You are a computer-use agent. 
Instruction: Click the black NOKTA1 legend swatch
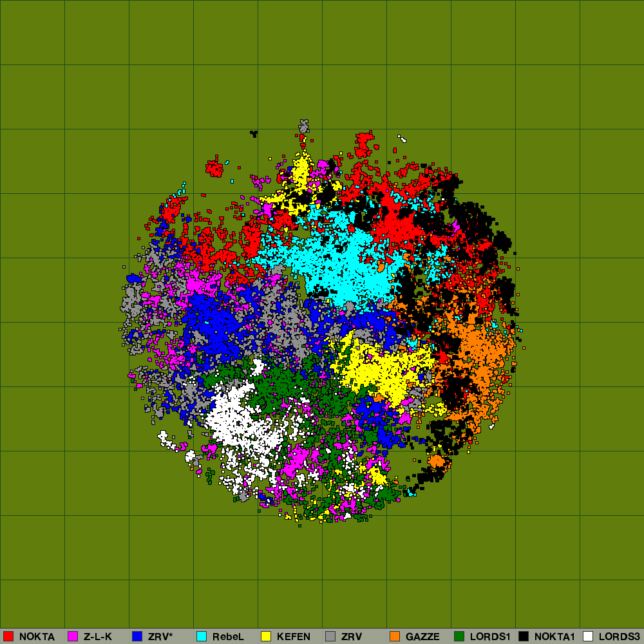tap(524, 636)
